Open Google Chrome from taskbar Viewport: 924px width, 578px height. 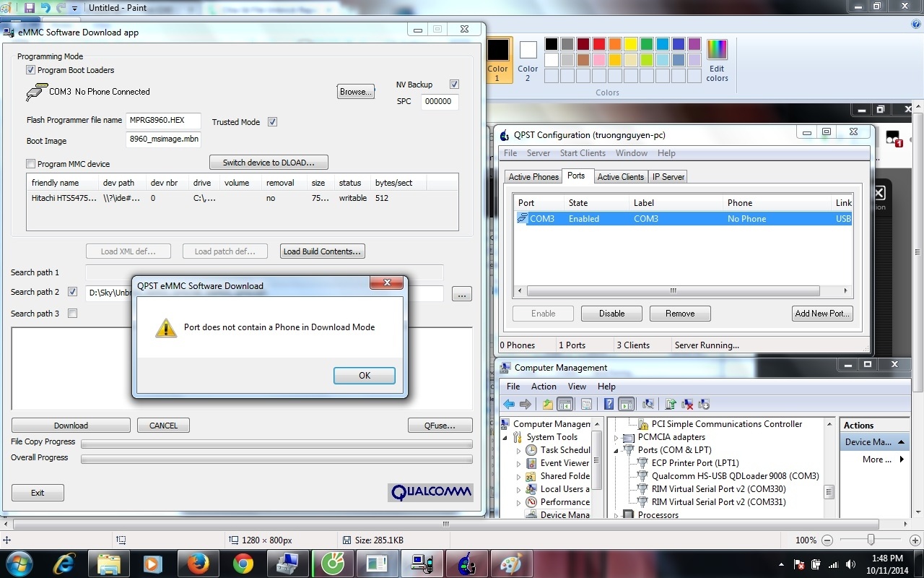tap(243, 563)
